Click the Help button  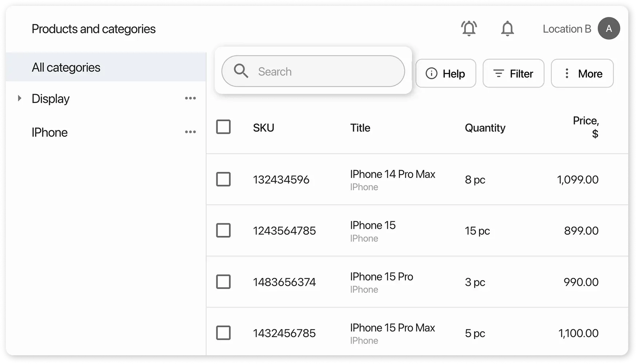446,74
